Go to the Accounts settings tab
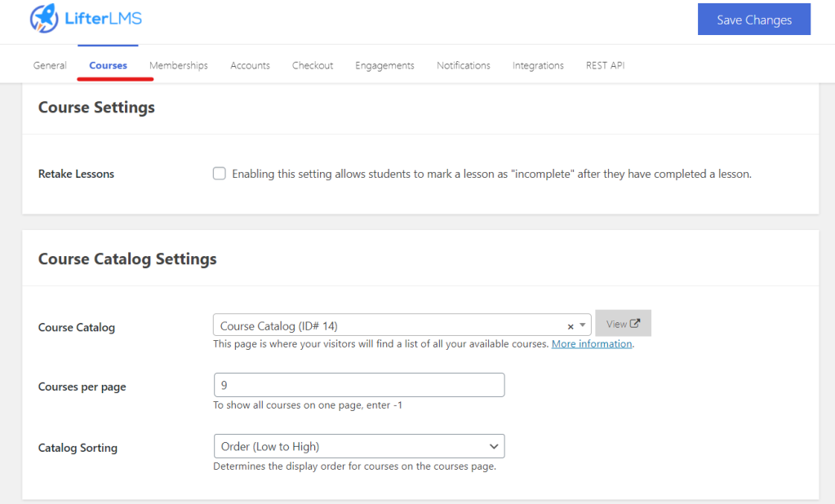The width and height of the screenshot is (835, 504). tap(250, 65)
